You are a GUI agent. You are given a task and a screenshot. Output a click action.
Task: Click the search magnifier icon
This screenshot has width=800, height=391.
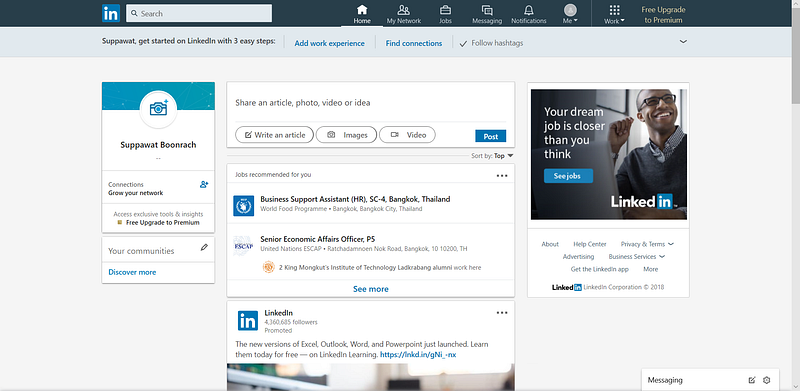click(x=134, y=13)
